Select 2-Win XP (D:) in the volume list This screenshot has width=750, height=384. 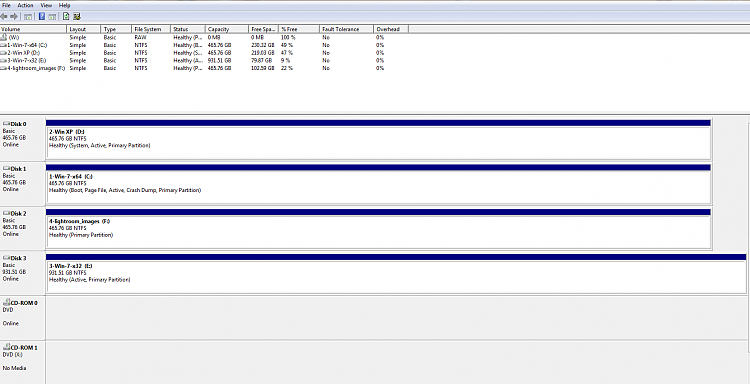[x=23, y=53]
